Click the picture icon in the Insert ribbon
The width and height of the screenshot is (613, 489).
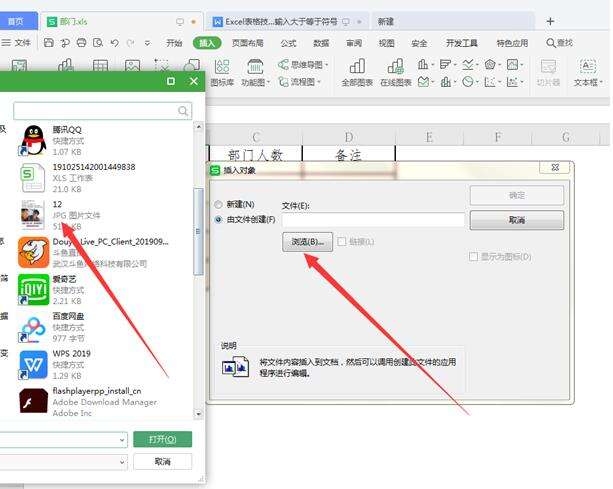132,65
